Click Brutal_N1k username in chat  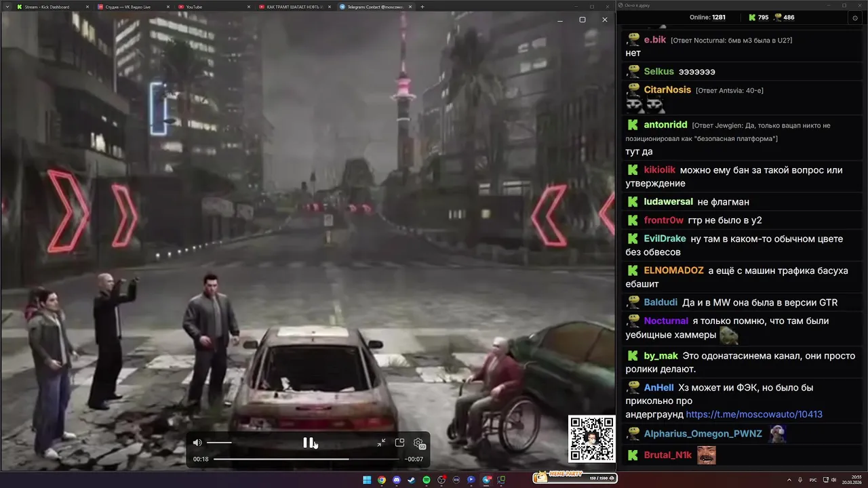click(667, 455)
